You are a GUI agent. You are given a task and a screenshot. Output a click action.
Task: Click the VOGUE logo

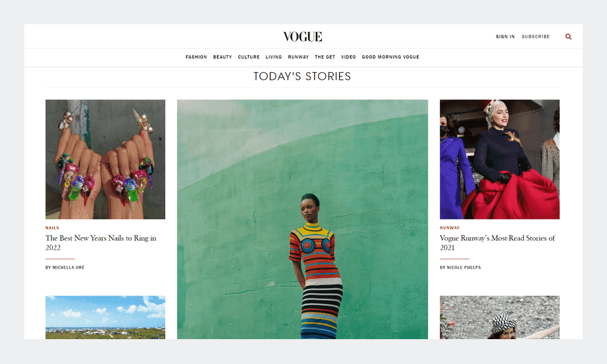click(302, 37)
